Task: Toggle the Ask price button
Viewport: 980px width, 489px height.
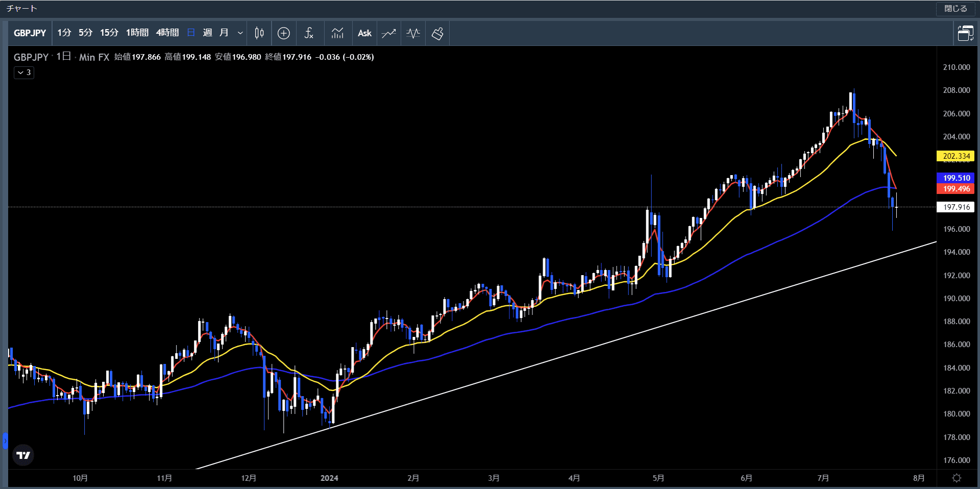Action: (364, 33)
